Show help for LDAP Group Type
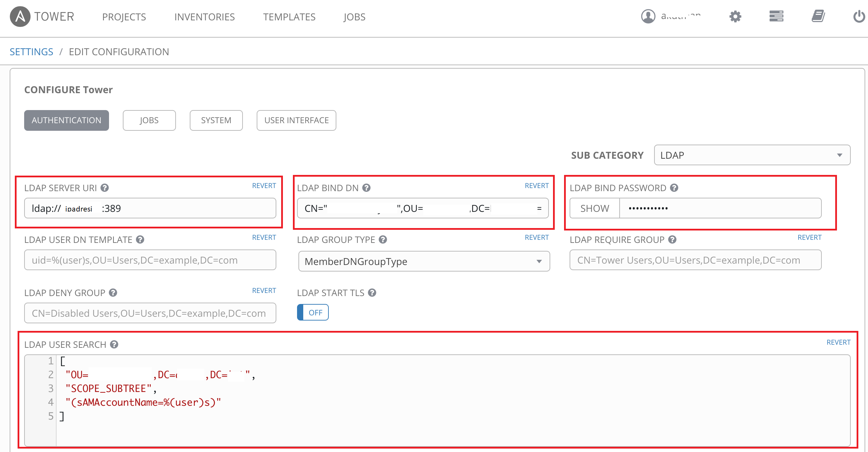 pos(383,239)
